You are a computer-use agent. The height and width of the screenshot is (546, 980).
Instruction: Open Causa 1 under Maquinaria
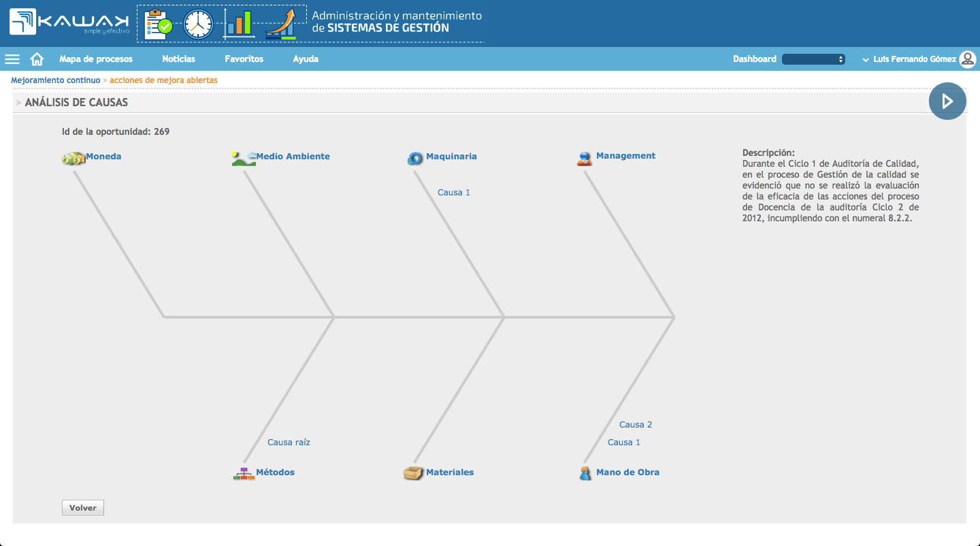pyautogui.click(x=454, y=193)
